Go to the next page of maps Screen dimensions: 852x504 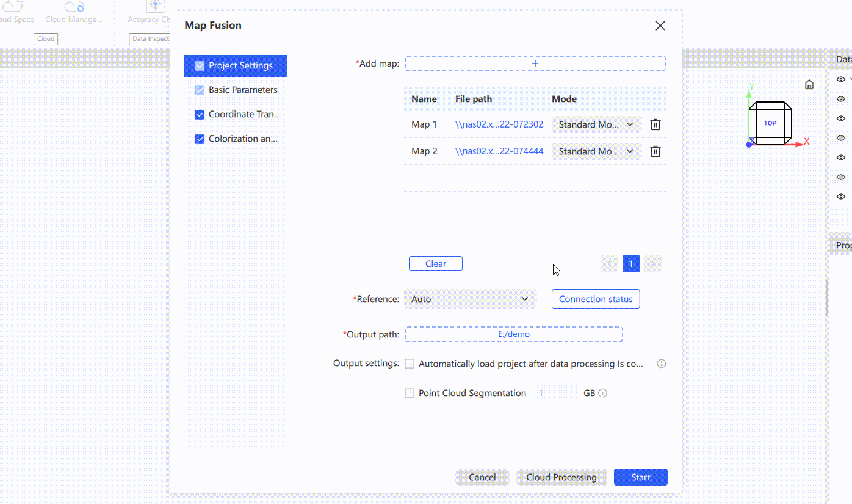(653, 264)
